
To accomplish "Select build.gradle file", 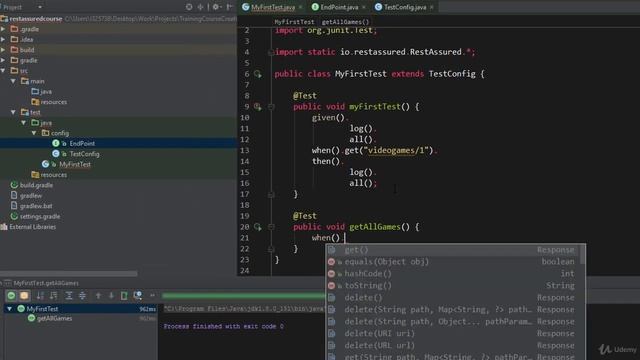I will tap(36, 185).
